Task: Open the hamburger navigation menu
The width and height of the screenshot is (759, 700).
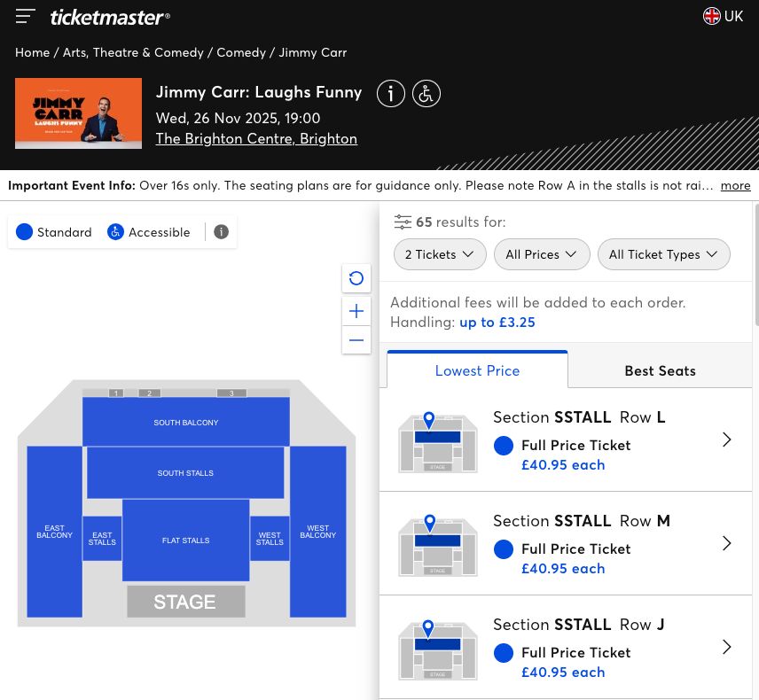Action: click(26, 16)
